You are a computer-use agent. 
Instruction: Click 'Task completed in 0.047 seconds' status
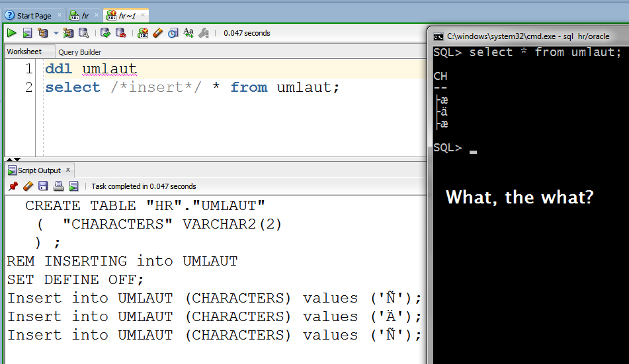[x=144, y=186]
